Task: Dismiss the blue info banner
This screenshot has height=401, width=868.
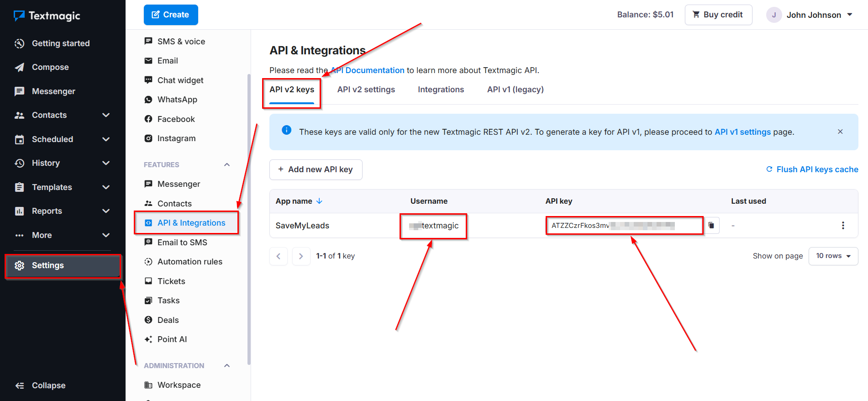Action: 840,132
